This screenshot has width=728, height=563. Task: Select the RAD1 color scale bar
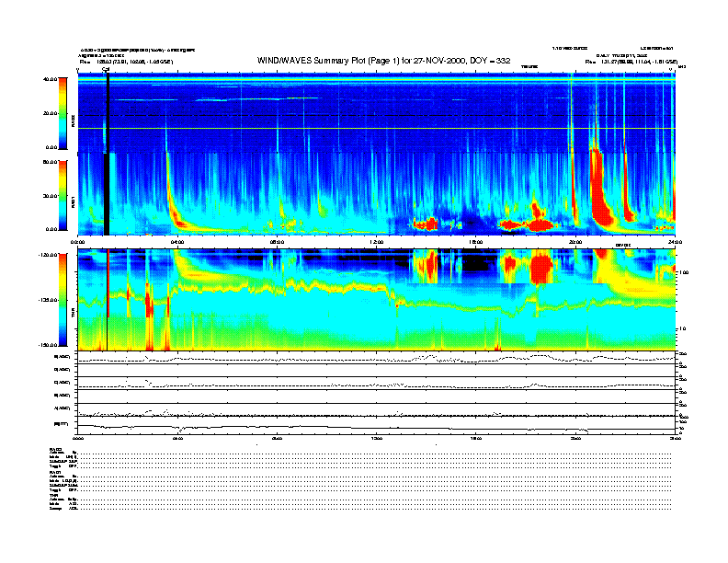click(x=63, y=195)
